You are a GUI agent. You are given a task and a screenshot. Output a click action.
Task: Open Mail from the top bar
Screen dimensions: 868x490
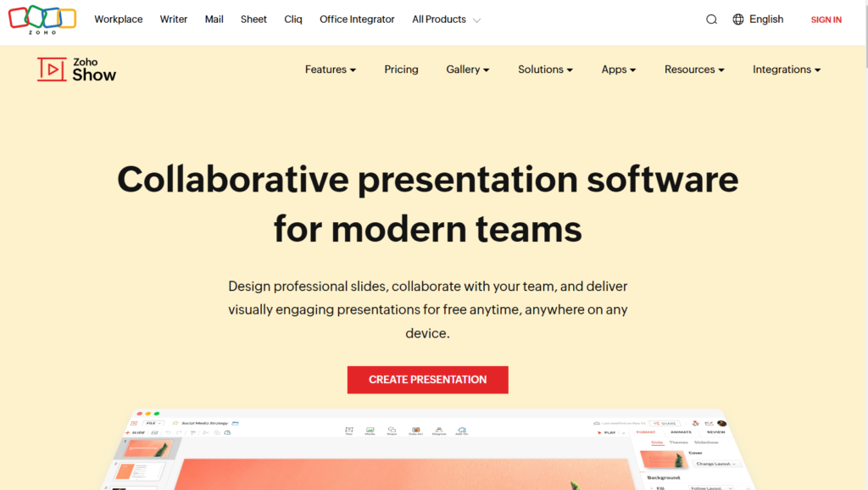[214, 19]
